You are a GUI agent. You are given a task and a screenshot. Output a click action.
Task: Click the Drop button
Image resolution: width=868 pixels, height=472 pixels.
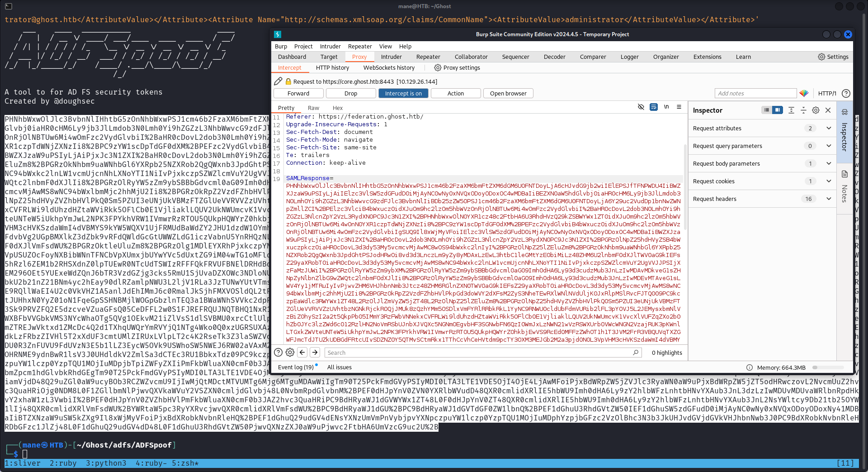(x=351, y=93)
